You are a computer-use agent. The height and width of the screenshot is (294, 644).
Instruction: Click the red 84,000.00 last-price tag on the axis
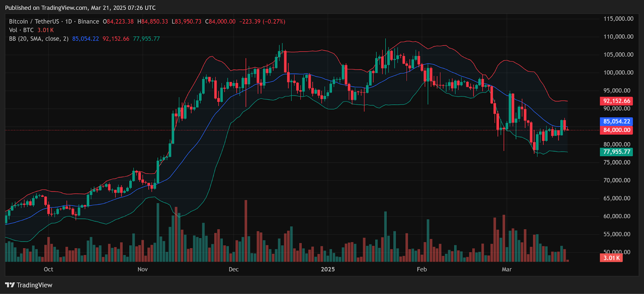pos(616,130)
